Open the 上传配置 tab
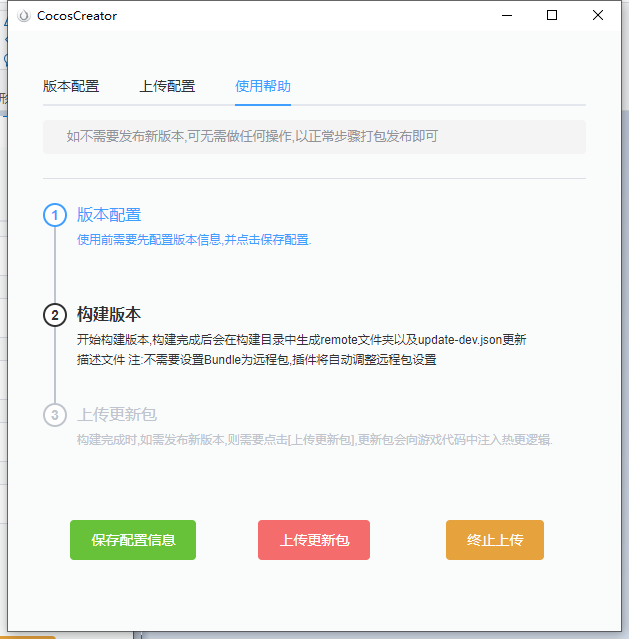Viewport: 629px width, 639px height. (167, 86)
